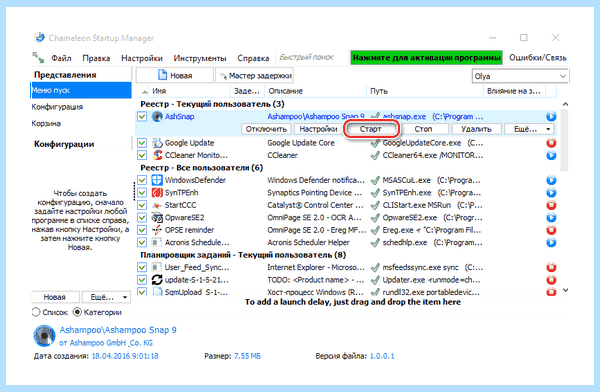Open the Ashampoo\Ashampoo Snap 9 link

tap(118, 330)
